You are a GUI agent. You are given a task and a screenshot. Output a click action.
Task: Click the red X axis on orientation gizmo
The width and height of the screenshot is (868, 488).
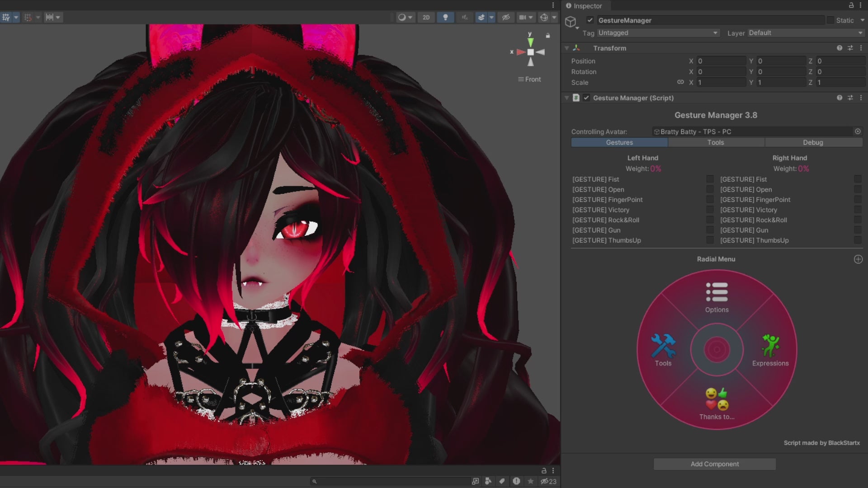[520, 52]
